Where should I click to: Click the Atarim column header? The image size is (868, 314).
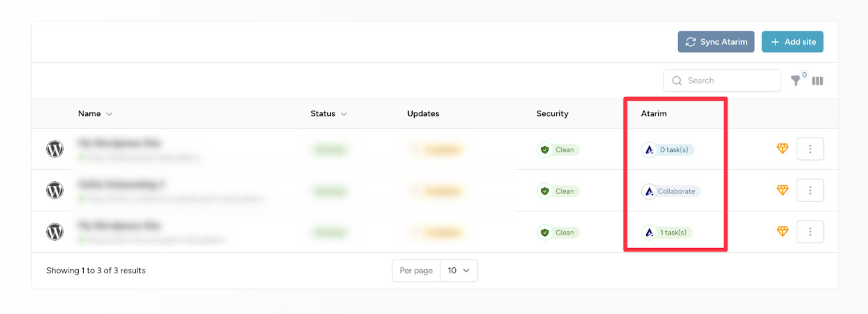pos(653,113)
